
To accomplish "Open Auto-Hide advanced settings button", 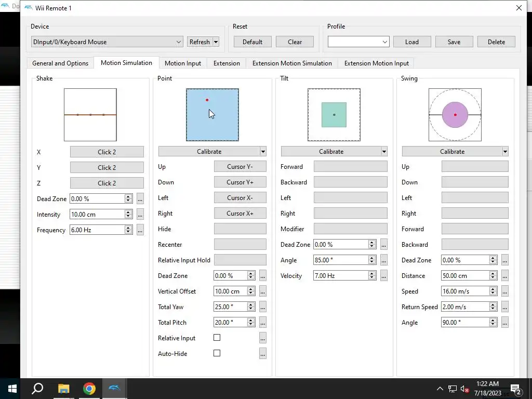I will (262, 353).
